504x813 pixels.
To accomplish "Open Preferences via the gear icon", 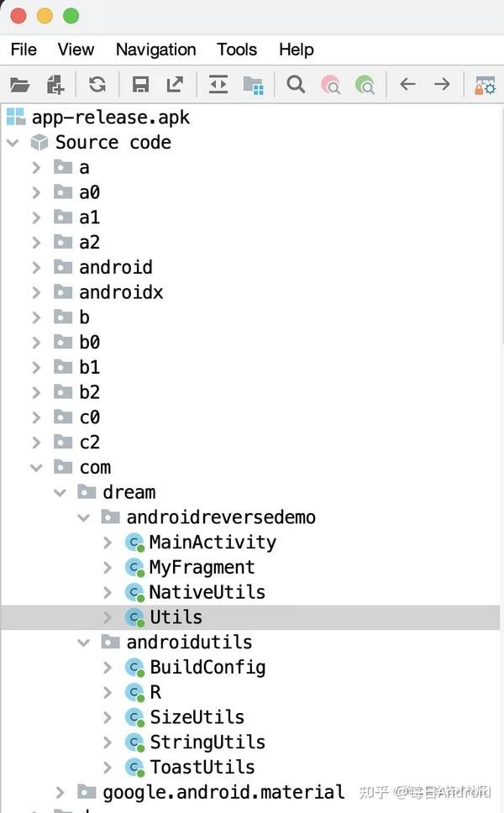I will 486,84.
